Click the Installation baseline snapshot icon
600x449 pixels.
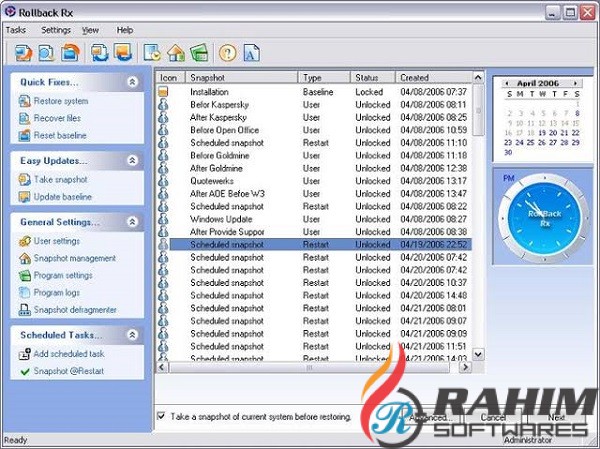click(163, 92)
